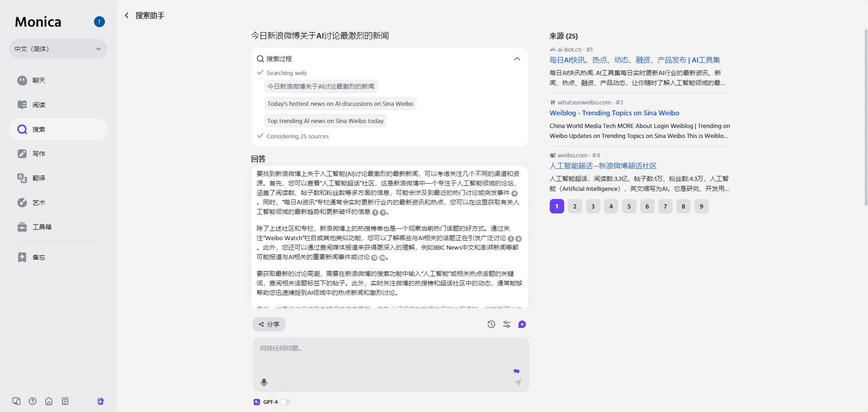Click chip Today's hottest news on AI discussions

coord(340,104)
